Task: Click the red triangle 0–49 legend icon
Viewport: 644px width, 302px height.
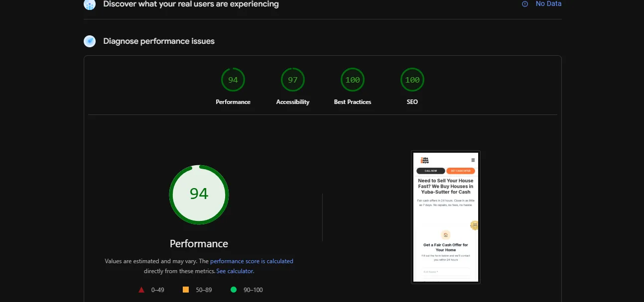Action: 141,290
